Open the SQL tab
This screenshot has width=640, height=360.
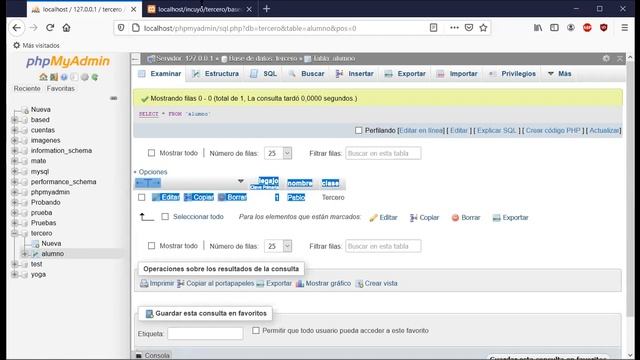click(x=264, y=74)
